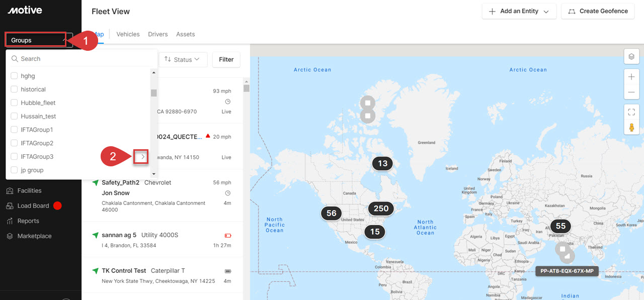Select the Hubble_fleet checkbox

click(x=14, y=103)
